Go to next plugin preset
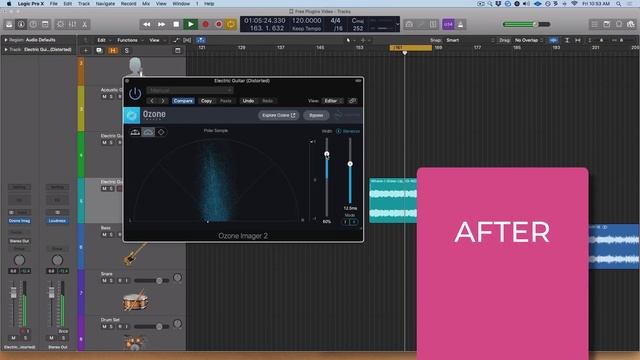 (x=162, y=101)
